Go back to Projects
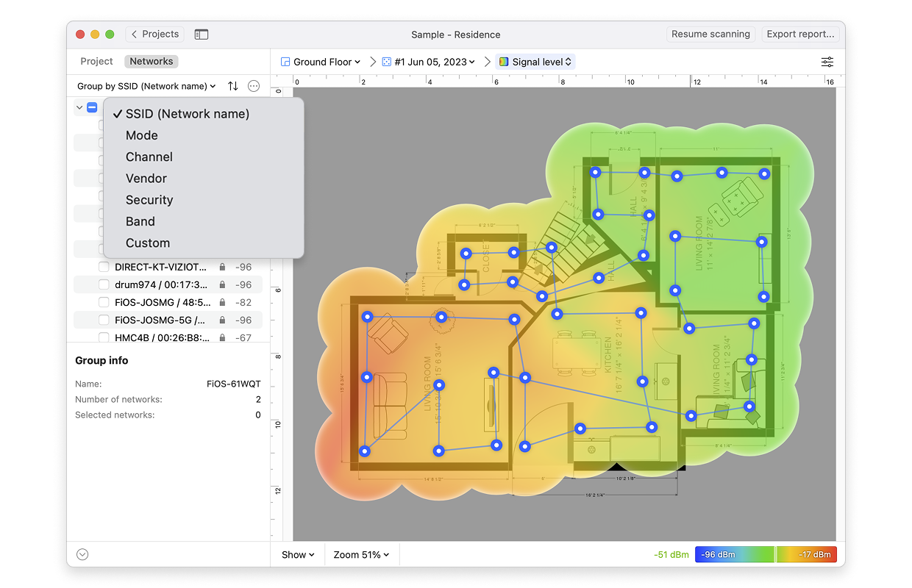Viewport: 912px width, 588px height. pos(155,35)
